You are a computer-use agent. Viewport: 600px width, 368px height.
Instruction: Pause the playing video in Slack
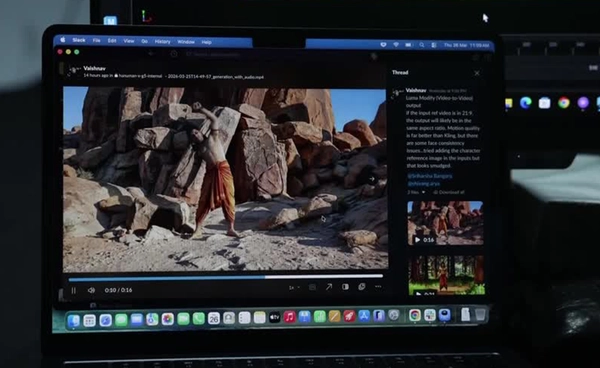(x=73, y=290)
